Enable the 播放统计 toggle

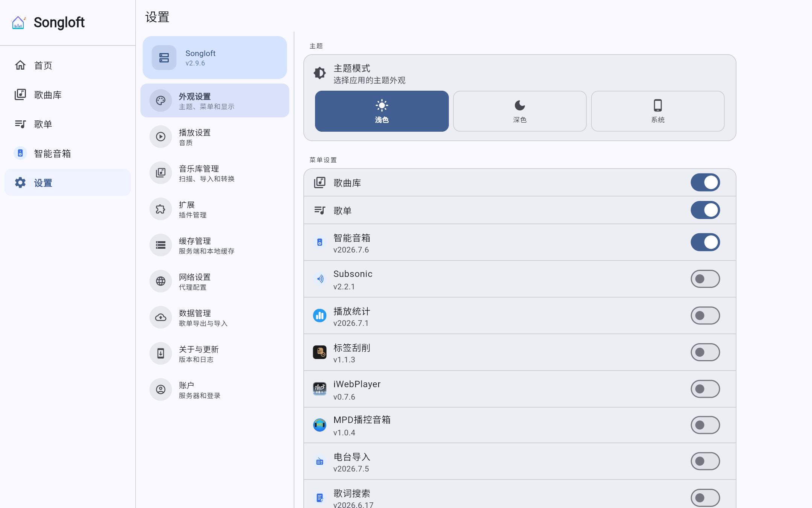pyautogui.click(x=705, y=316)
